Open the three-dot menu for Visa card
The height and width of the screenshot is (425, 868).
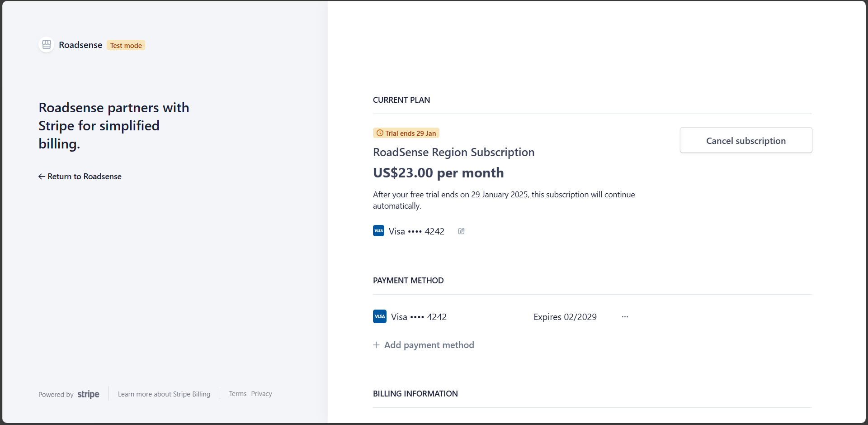point(625,317)
